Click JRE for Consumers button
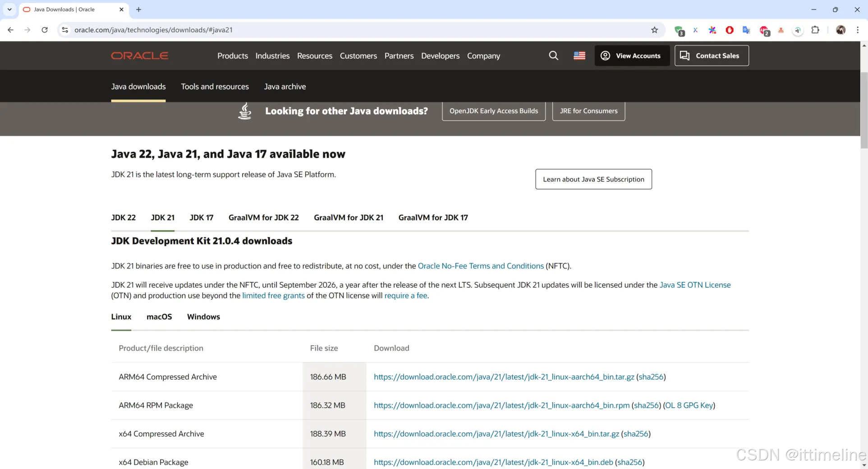This screenshot has width=868, height=469. pyautogui.click(x=588, y=111)
